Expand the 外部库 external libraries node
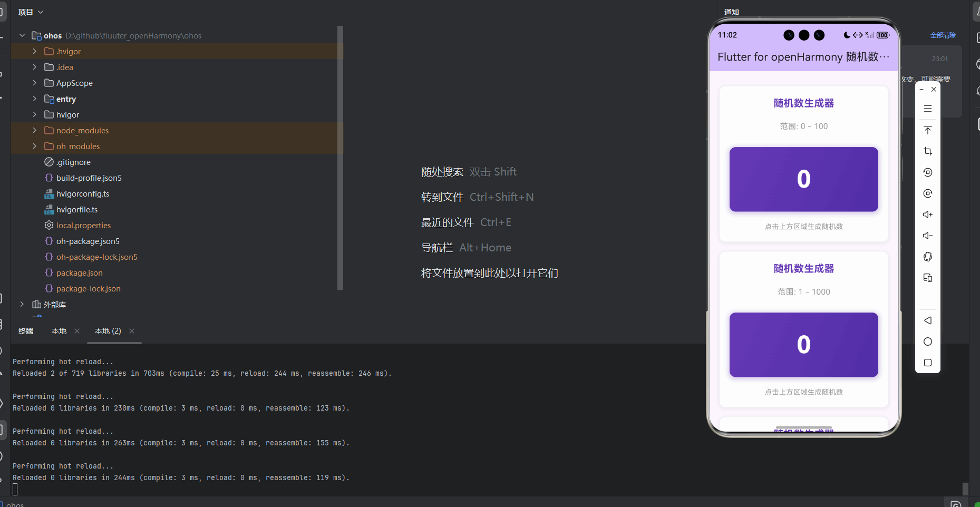The width and height of the screenshot is (980, 507). pyautogui.click(x=22, y=304)
